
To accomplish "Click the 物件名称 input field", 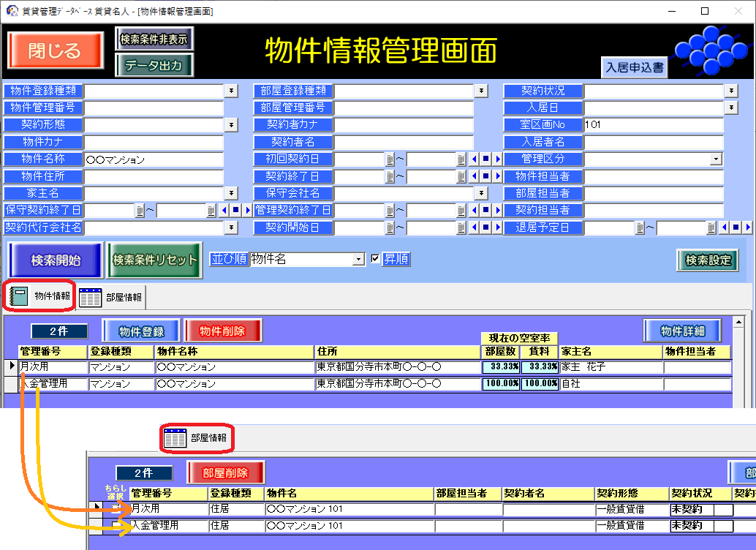I will (154, 159).
